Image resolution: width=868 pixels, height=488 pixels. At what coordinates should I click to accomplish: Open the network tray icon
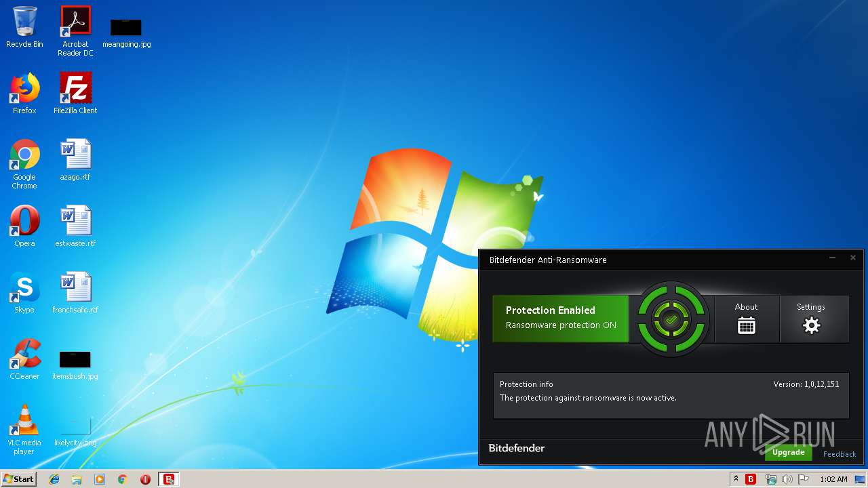pyautogui.click(x=770, y=479)
